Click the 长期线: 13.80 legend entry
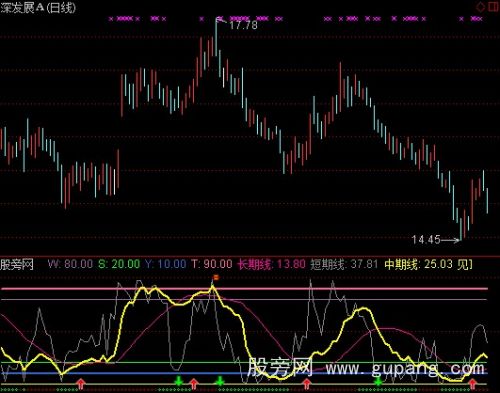 tap(271, 264)
